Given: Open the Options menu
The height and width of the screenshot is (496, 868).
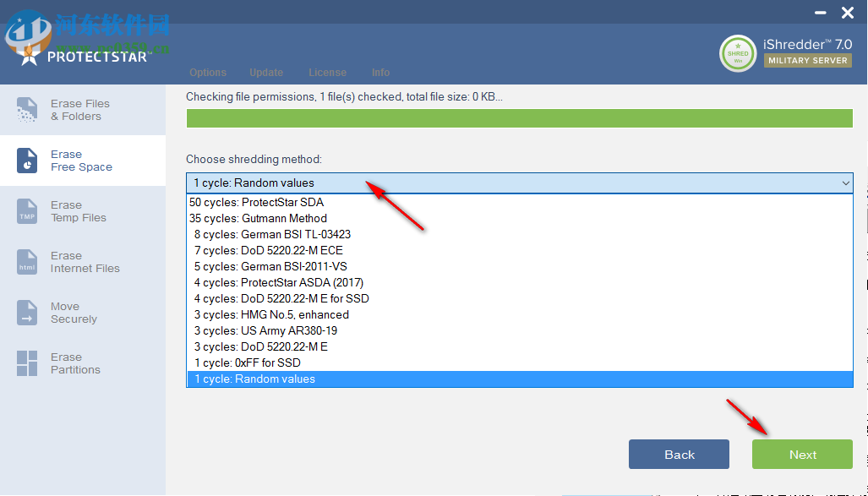Looking at the screenshot, I should (x=208, y=73).
